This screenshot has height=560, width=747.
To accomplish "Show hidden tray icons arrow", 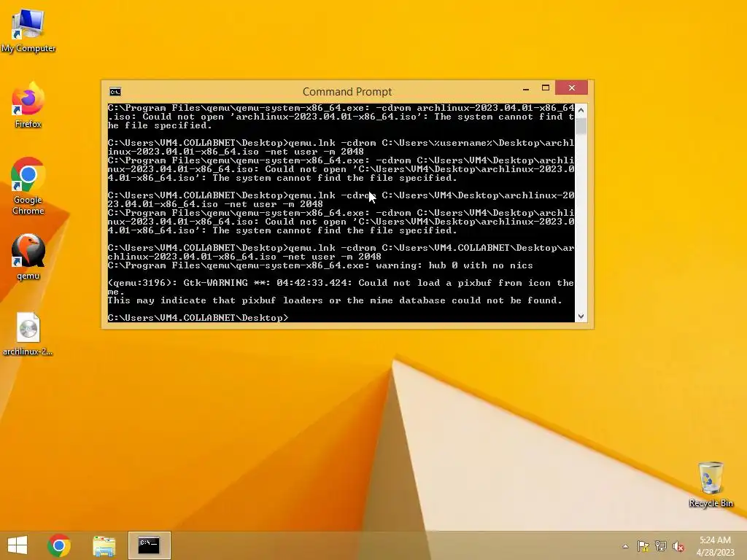I will tap(625, 546).
